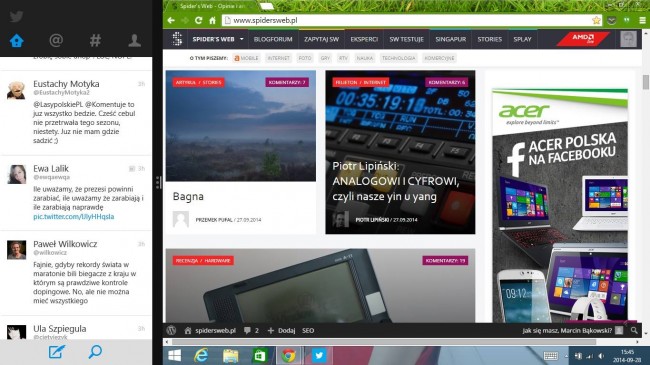Bookmark this page with the star
Screen dimensions: 650x365
596,20
